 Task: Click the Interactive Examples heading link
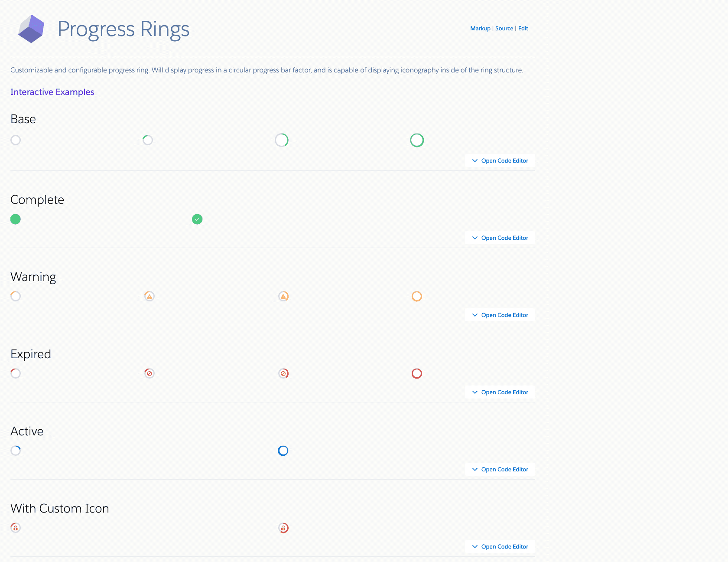(52, 92)
